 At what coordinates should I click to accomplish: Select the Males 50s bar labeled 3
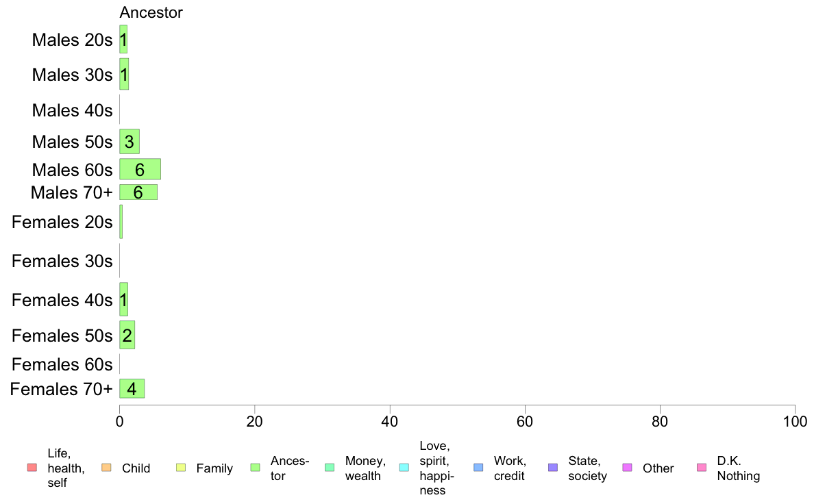pos(129,141)
